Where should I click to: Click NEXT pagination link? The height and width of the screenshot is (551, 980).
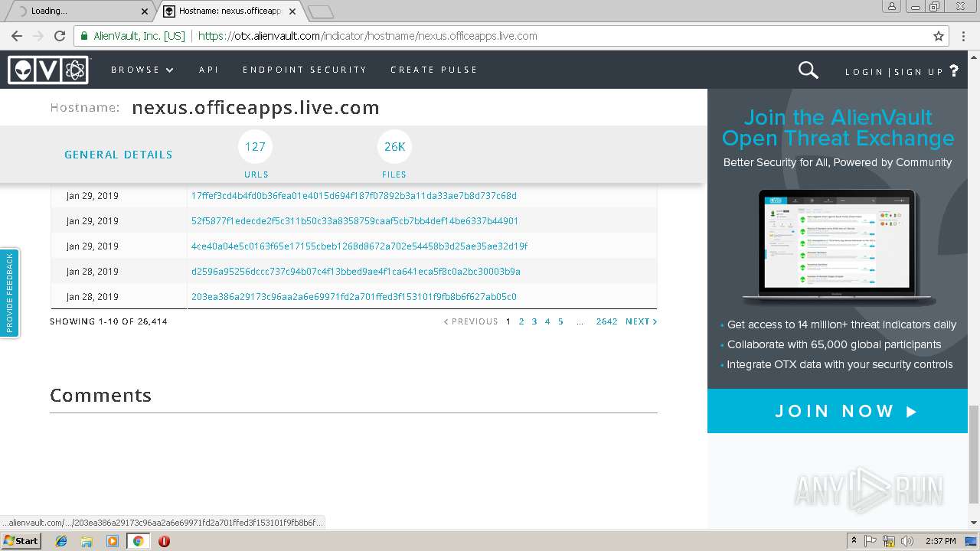(641, 321)
